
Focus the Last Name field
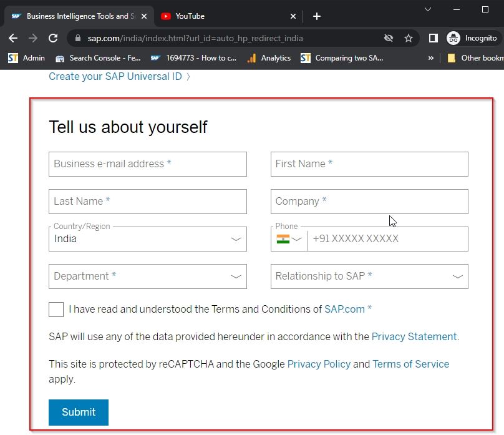(x=148, y=201)
